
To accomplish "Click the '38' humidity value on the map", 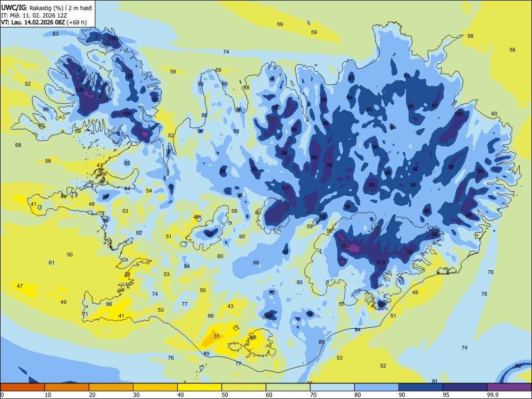I will [x=252, y=338].
